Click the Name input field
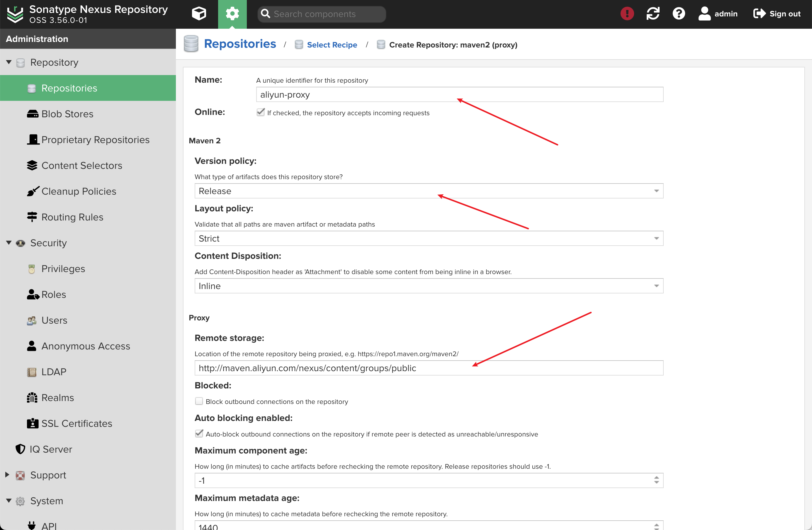Viewport: 812px width, 530px height. [x=460, y=94]
